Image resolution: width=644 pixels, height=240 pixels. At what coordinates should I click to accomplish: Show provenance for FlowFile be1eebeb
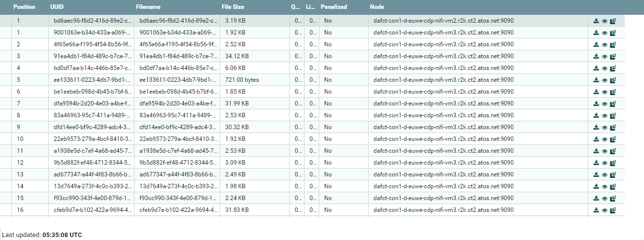tap(613, 92)
